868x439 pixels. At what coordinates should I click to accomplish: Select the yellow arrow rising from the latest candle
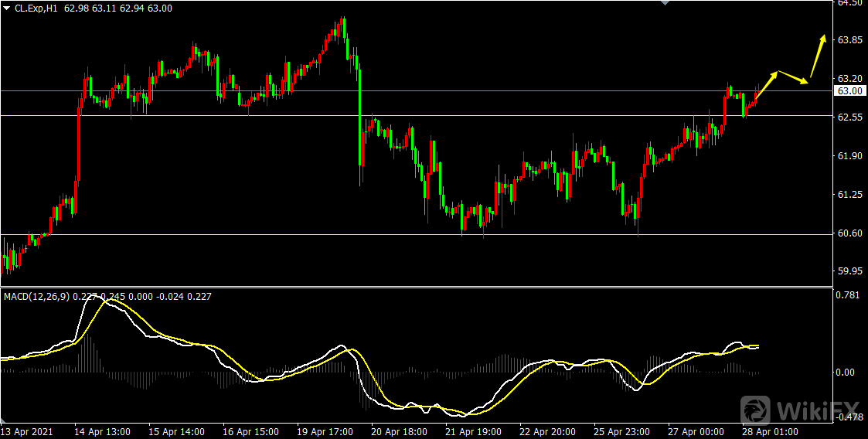coord(765,86)
